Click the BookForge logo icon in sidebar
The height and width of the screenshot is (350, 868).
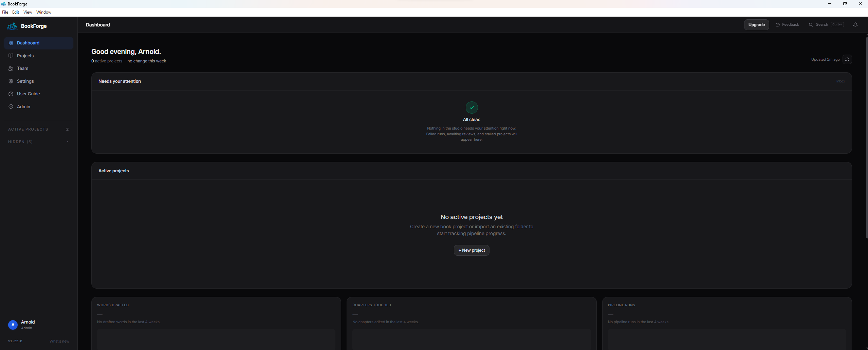coord(12,26)
